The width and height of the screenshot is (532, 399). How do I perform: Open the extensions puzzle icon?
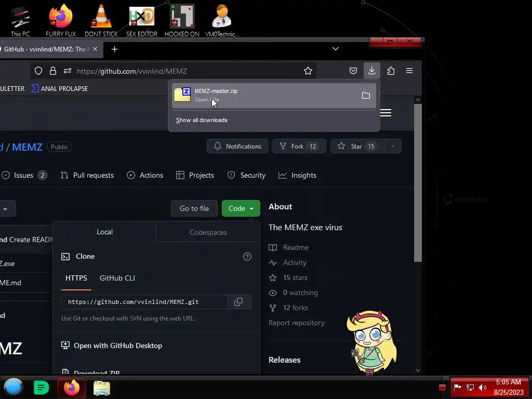coord(391,71)
